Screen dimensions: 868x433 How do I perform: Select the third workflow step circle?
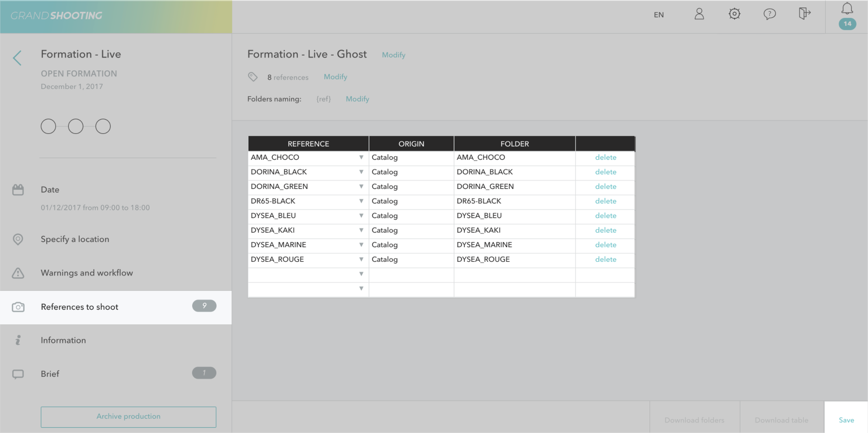(103, 126)
